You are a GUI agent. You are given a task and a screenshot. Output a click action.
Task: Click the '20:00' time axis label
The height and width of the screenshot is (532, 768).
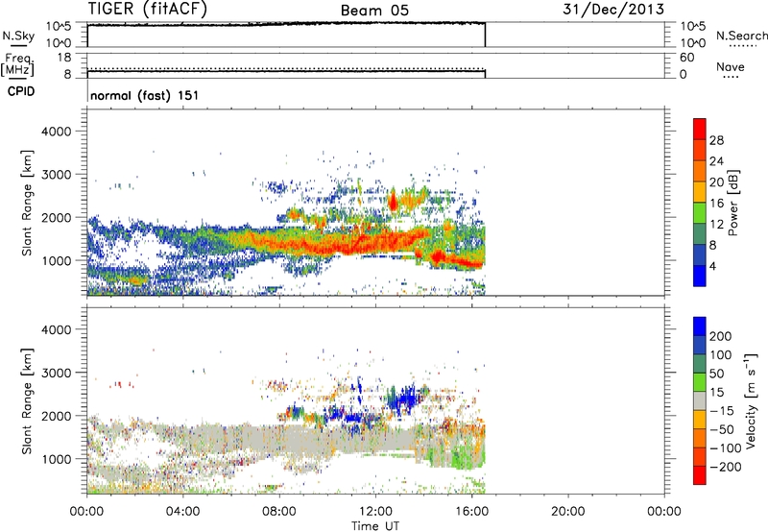coord(567,512)
